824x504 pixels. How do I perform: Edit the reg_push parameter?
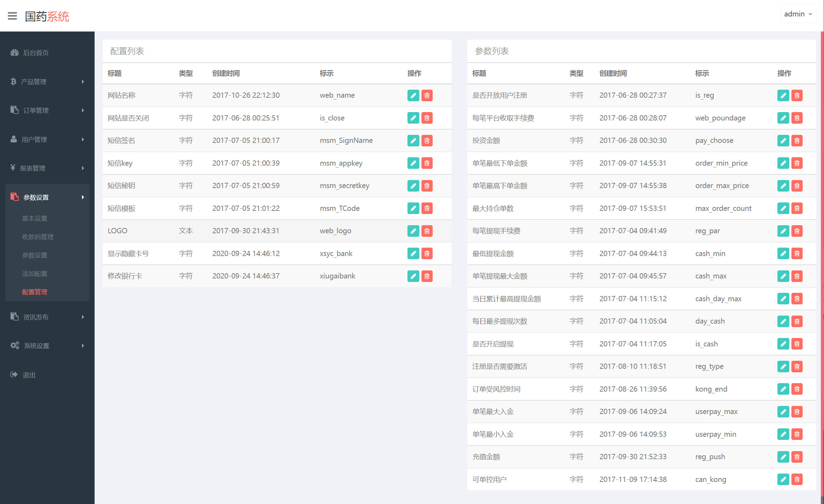(783, 457)
